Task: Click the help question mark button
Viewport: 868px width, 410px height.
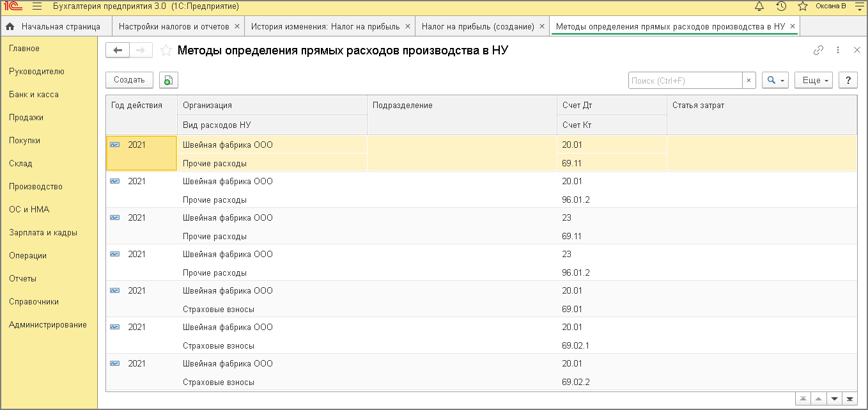Action: pos(848,80)
